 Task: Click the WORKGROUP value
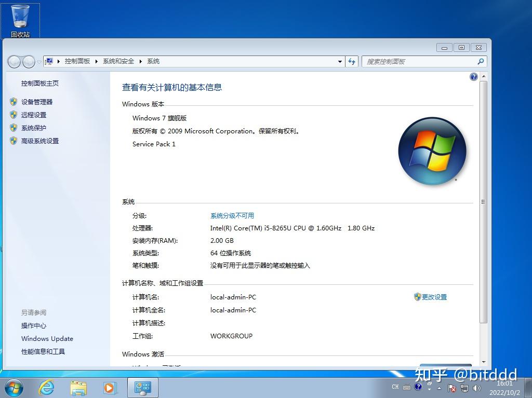click(231, 336)
